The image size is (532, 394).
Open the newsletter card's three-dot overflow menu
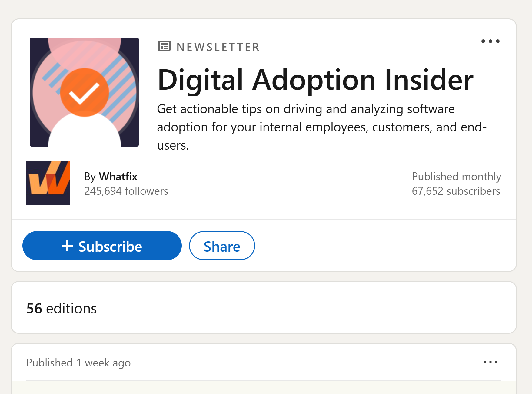490,41
